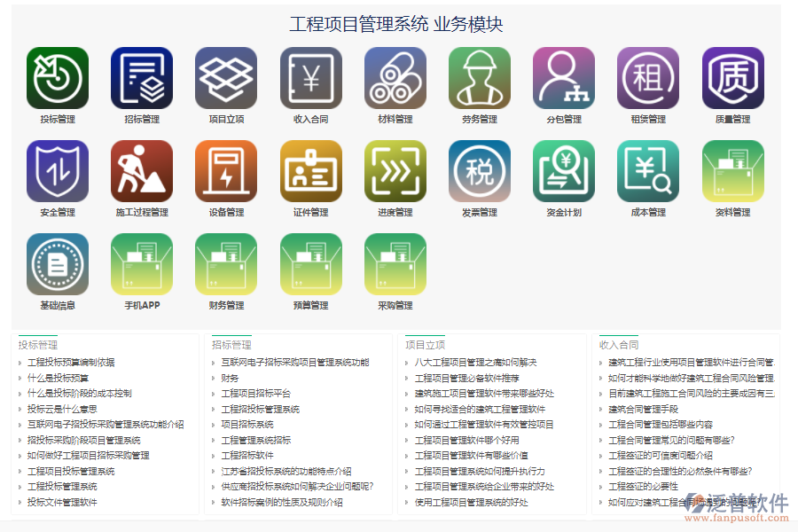The image size is (798, 532).
Task: Select the 劳务管理 worker icon
Action: click(x=479, y=80)
